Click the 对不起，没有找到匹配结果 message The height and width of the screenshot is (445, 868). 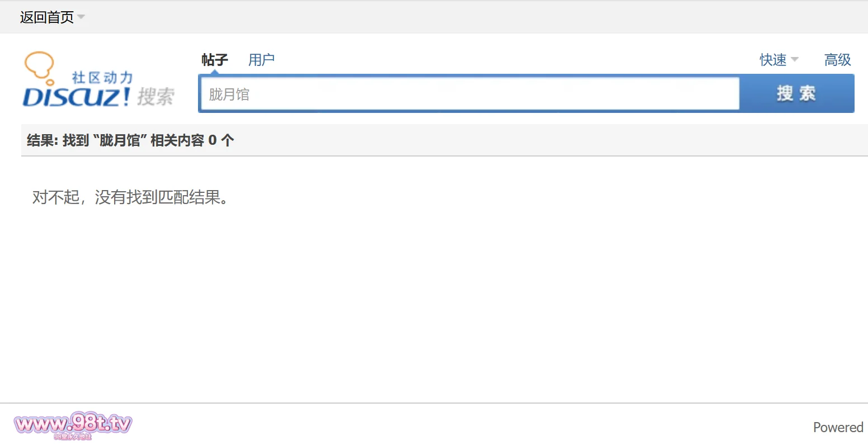tap(130, 197)
